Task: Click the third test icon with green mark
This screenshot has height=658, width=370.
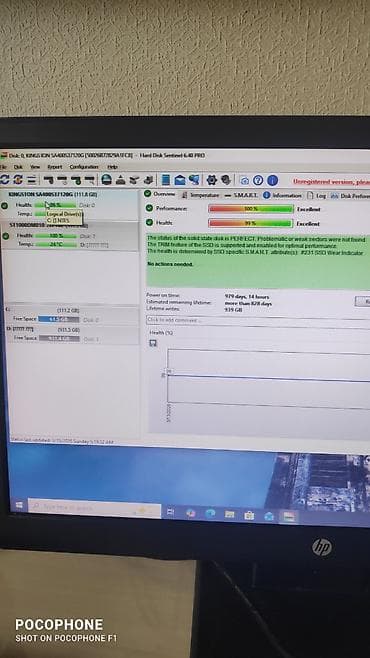Action: (x=76, y=180)
